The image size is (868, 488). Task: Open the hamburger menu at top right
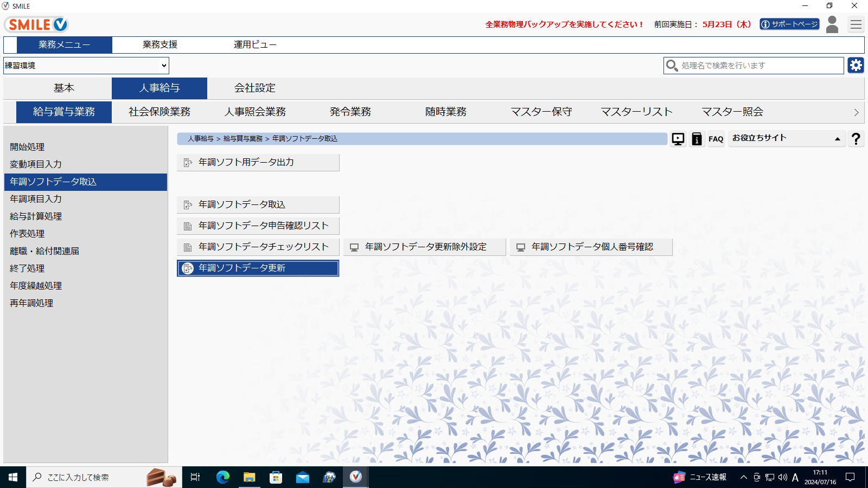click(856, 24)
